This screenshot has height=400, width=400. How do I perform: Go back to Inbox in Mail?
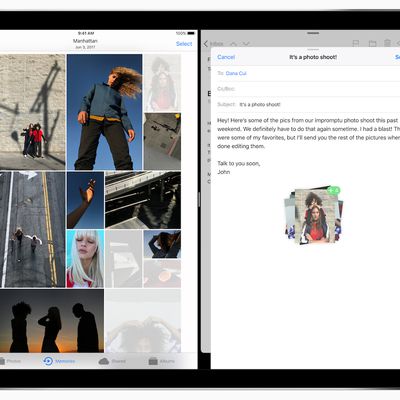[213, 44]
